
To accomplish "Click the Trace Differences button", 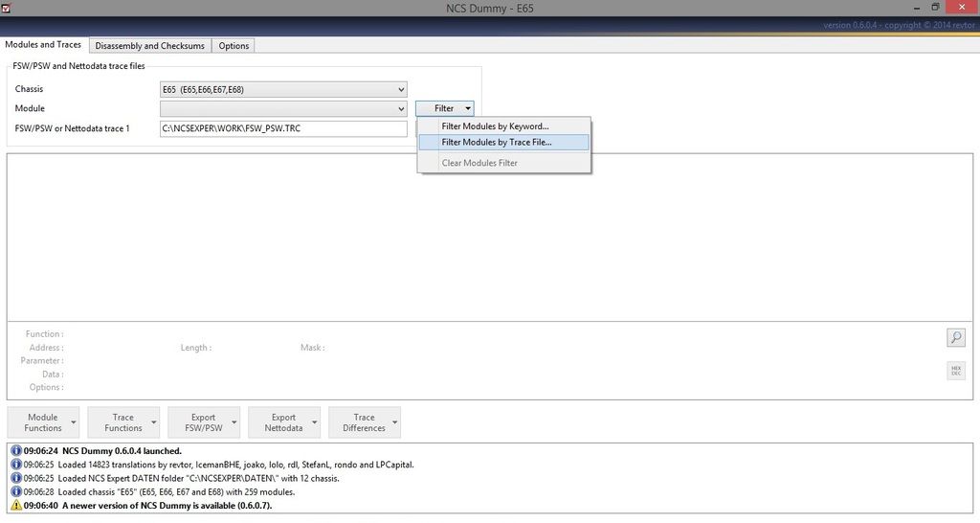I will click(x=364, y=422).
